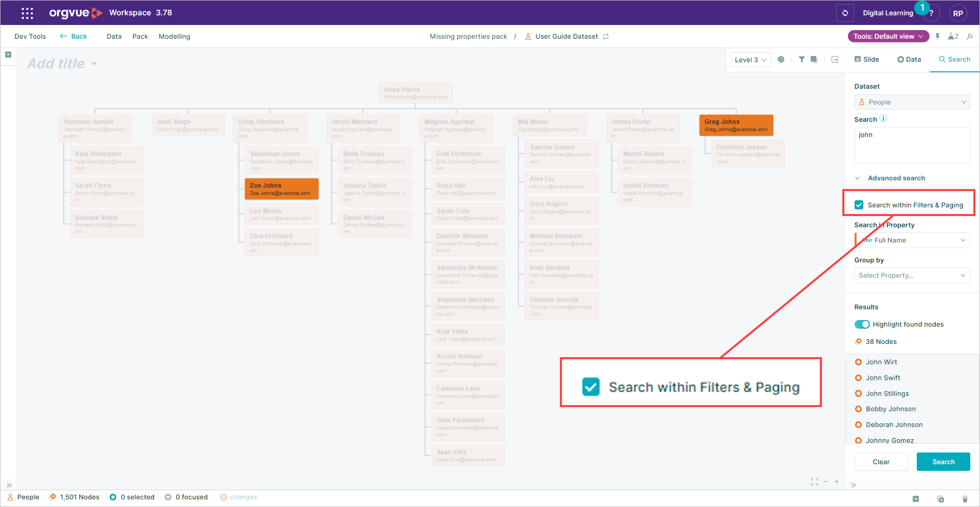The image size is (980, 507).
Task: Open the Data menu
Action: pyautogui.click(x=114, y=36)
